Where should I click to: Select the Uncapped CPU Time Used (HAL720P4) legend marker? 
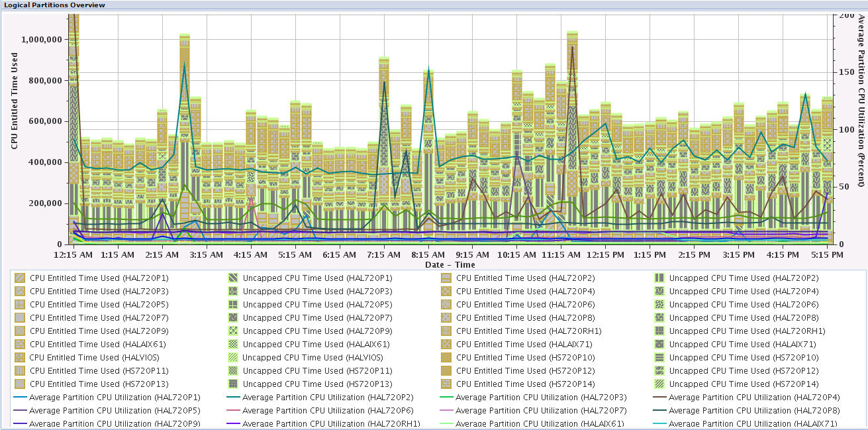point(659,292)
